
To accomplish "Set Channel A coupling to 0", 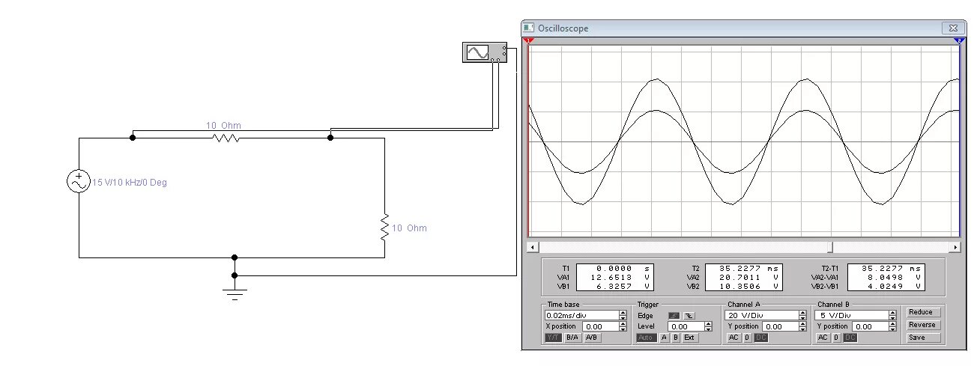I will click(748, 338).
